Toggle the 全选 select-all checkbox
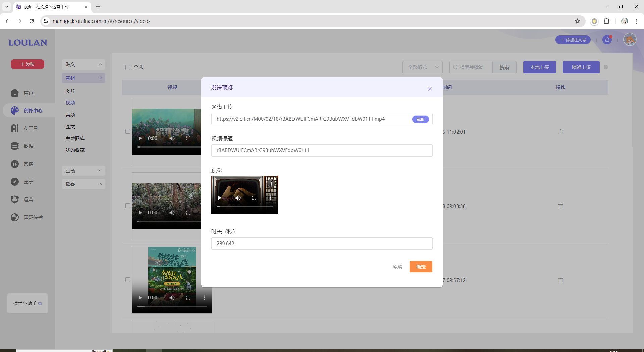Image resolution: width=644 pixels, height=352 pixels. [128, 68]
